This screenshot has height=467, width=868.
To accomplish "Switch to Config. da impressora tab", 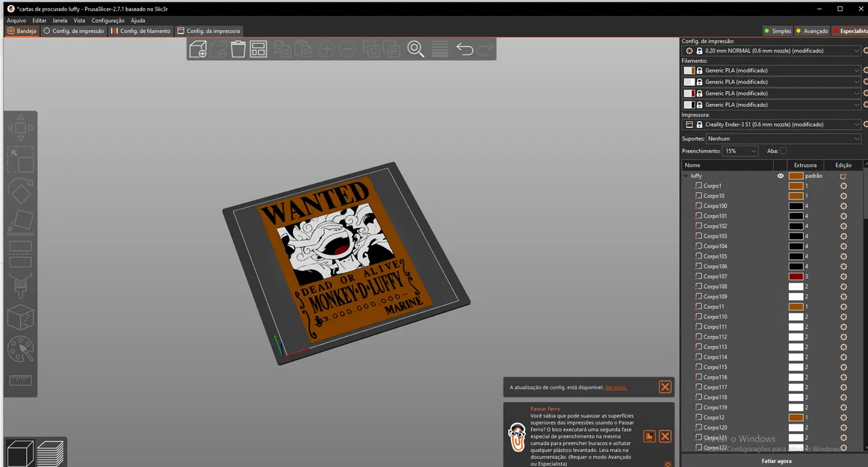I will [208, 31].
